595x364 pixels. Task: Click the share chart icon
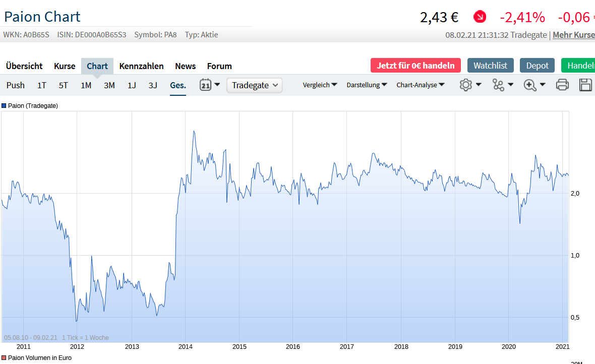tap(498, 85)
